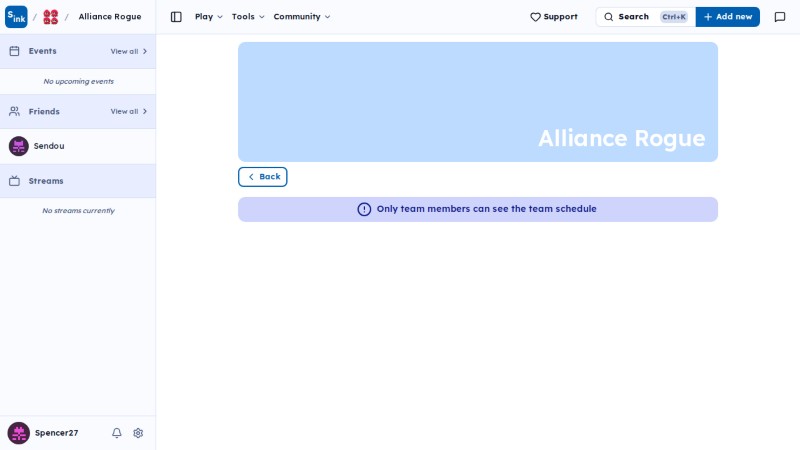Open Spencer27 profile name
The height and width of the screenshot is (450, 800).
[x=57, y=433]
